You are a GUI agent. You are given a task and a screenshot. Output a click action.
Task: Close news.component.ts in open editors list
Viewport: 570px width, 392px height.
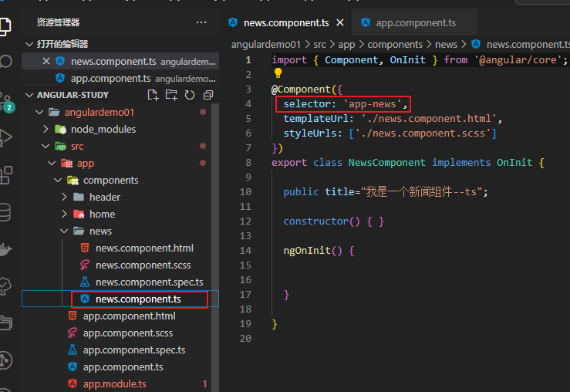click(46, 61)
